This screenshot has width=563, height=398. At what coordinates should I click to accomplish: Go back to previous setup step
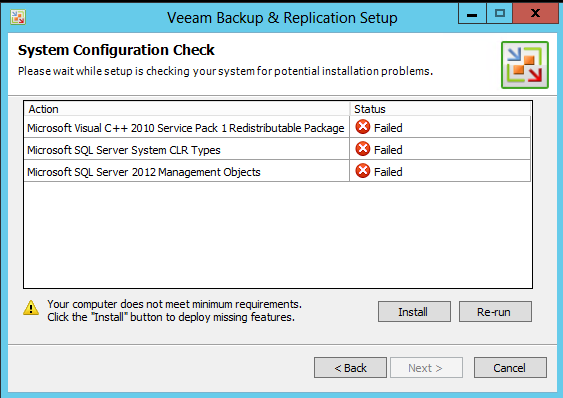tap(350, 367)
